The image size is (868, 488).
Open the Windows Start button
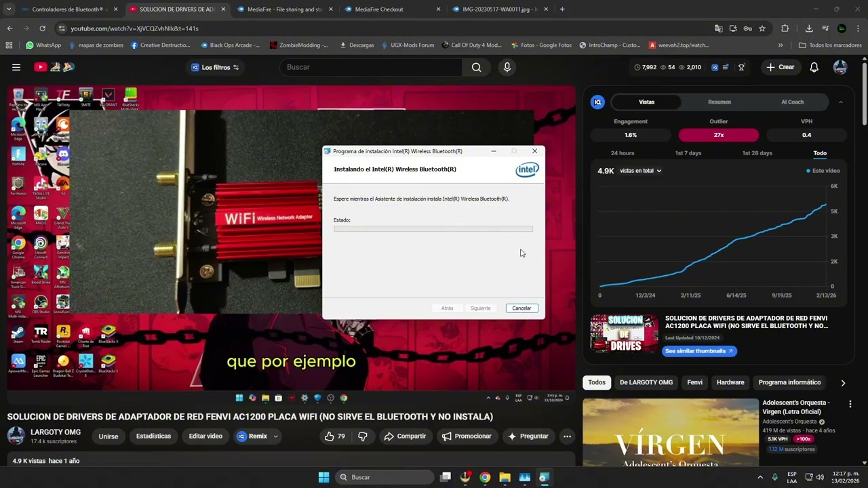point(323,477)
